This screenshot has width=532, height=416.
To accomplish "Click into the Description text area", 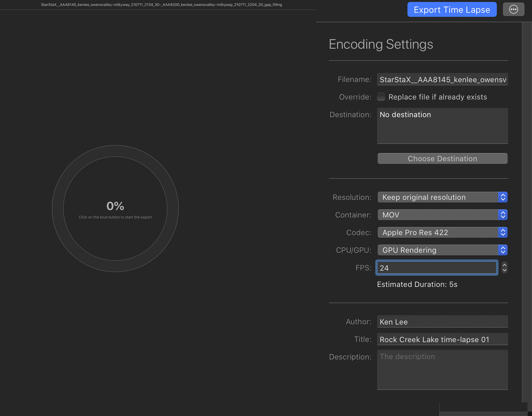I will tap(442, 370).
